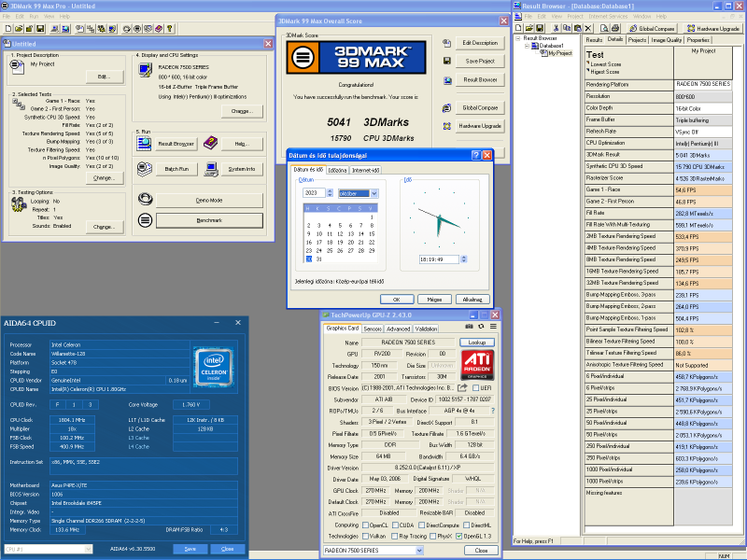Switch to Időzóna tab in date dialog
This screenshot has width=747, height=560.
pos(337,171)
